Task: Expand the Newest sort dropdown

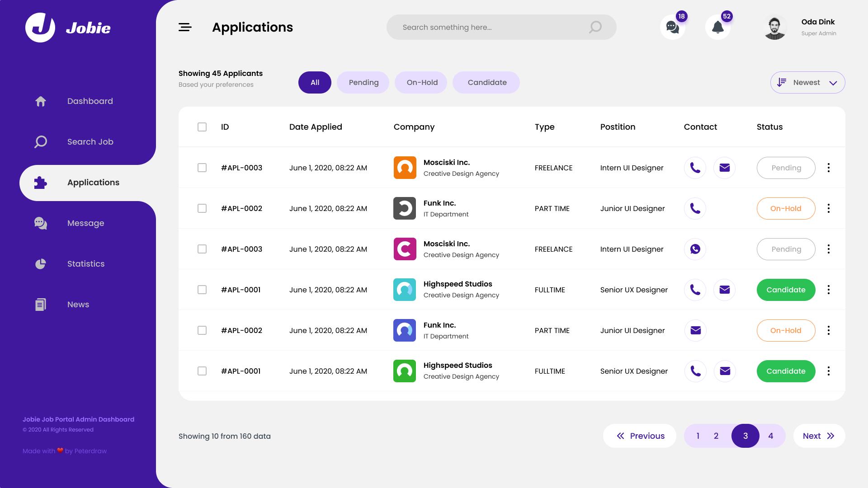Action: coord(807,83)
